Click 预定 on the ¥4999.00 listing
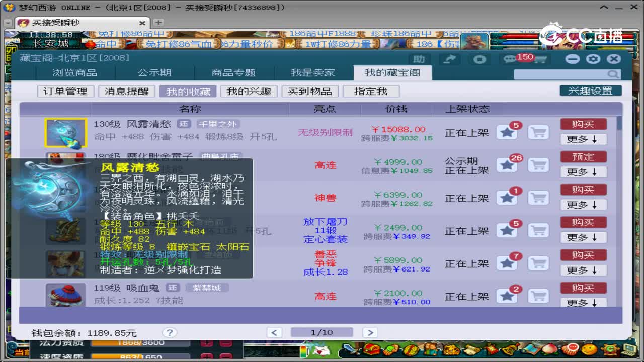The height and width of the screenshot is (362, 644). [583, 156]
